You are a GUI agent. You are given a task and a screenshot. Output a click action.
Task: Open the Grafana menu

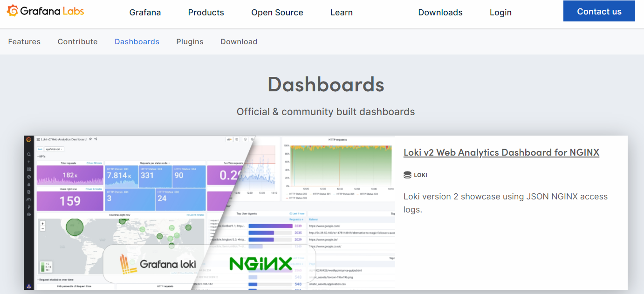tap(145, 13)
